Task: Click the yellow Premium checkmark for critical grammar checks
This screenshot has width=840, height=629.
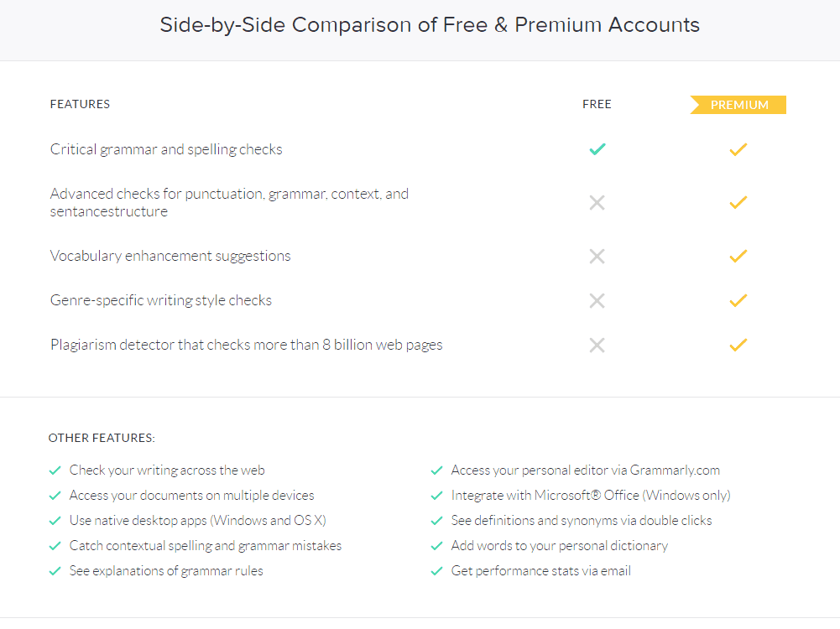Action: [x=738, y=150]
